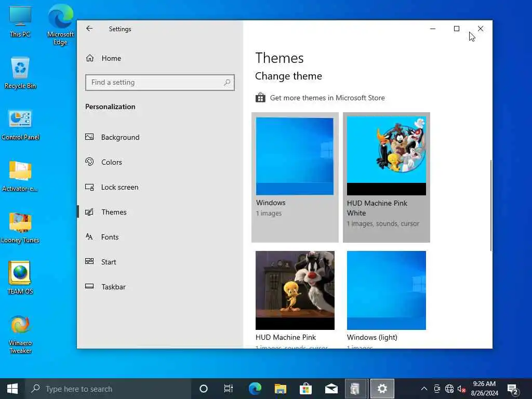
Task: Select the Recycle Bin desktop icon
Action: [x=20, y=73]
